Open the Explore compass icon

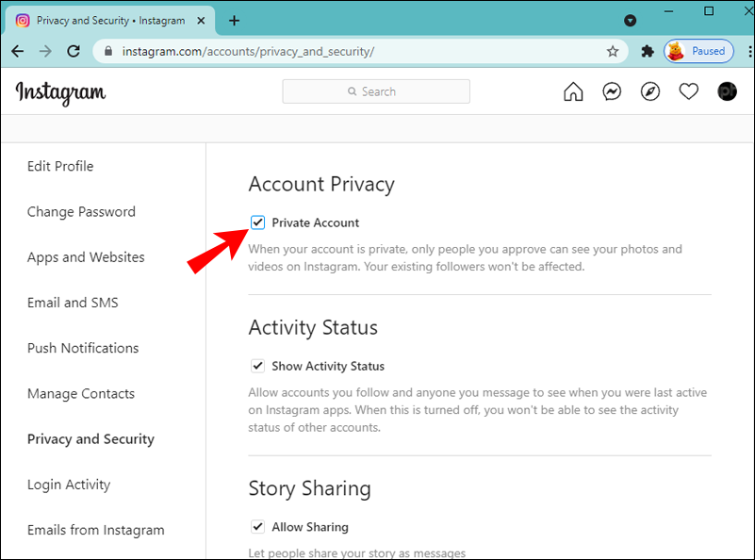tap(650, 91)
